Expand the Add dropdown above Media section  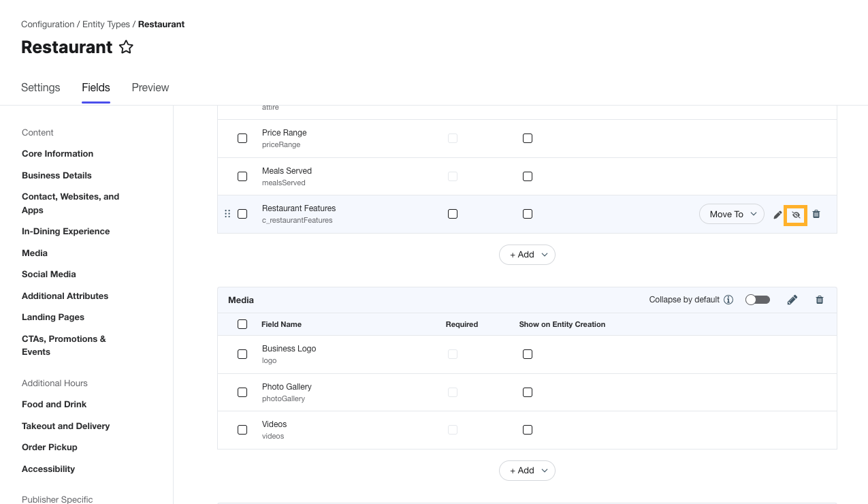528,255
